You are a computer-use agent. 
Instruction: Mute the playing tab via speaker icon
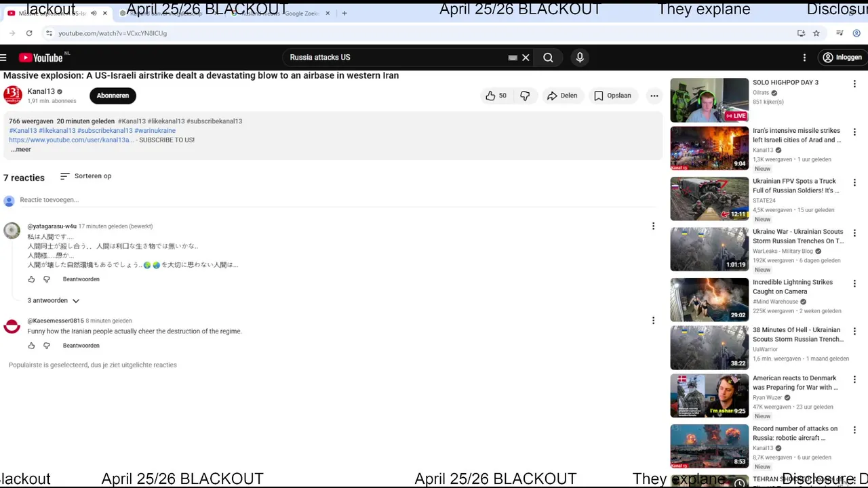[94, 13]
